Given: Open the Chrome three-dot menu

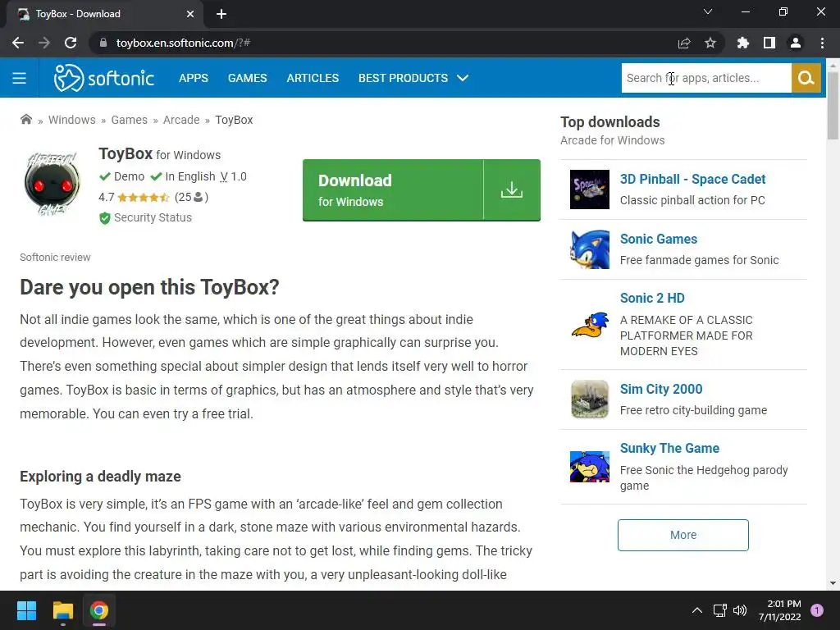Looking at the screenshot, I should click(x=822, y=43).
